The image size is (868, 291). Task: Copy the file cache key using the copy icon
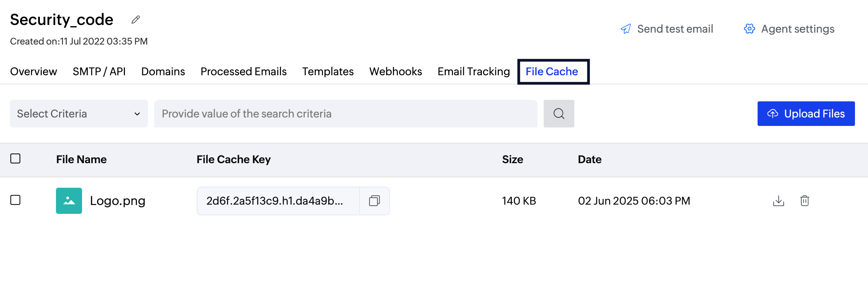tap(374, 201)
